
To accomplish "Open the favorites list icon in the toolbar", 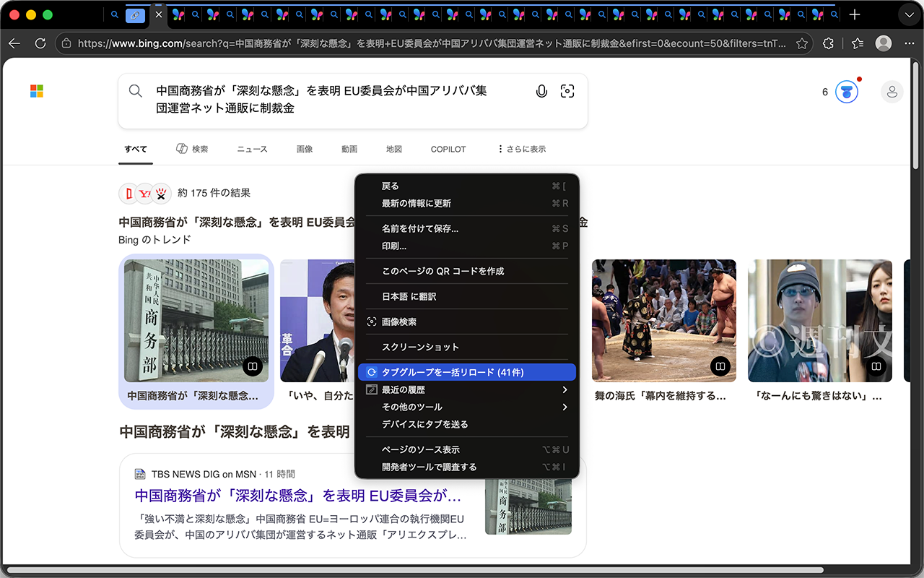I will (858, 43).
